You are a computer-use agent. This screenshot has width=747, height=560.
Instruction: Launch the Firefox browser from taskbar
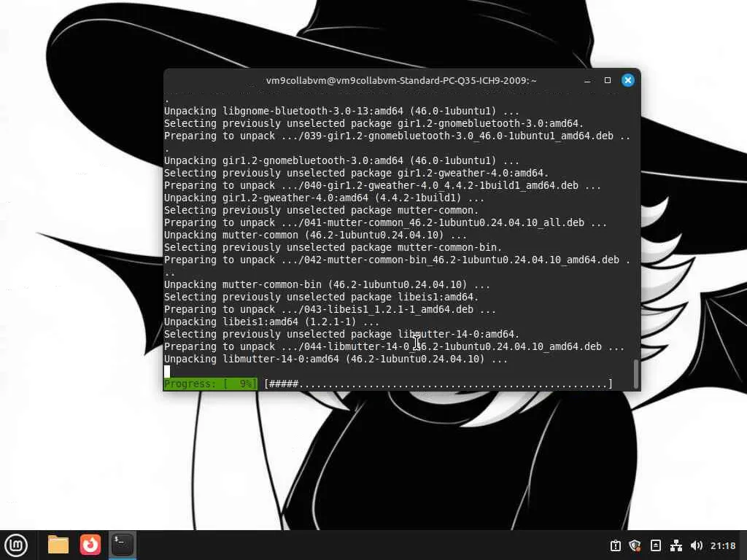tap(90, 545)
